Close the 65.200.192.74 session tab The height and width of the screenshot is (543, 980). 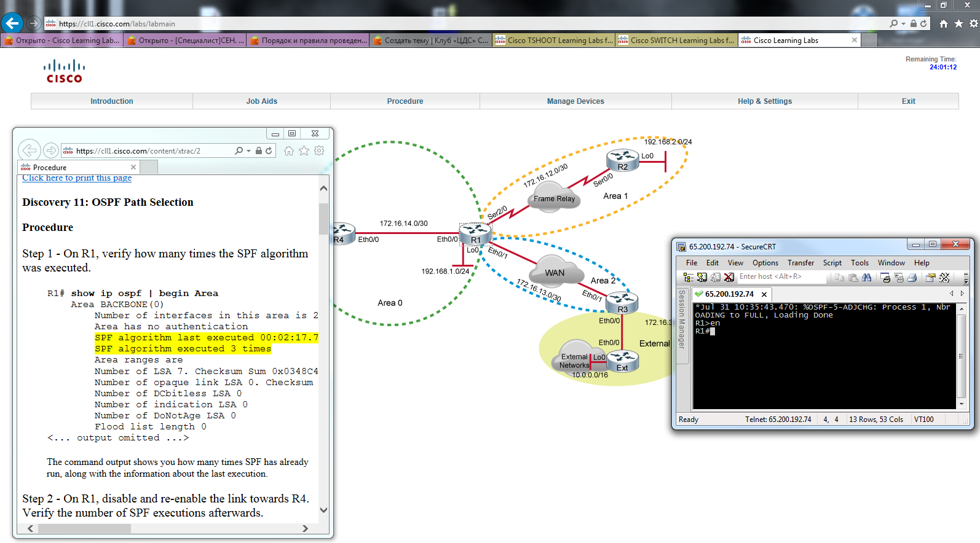click(x=764, y=294)
